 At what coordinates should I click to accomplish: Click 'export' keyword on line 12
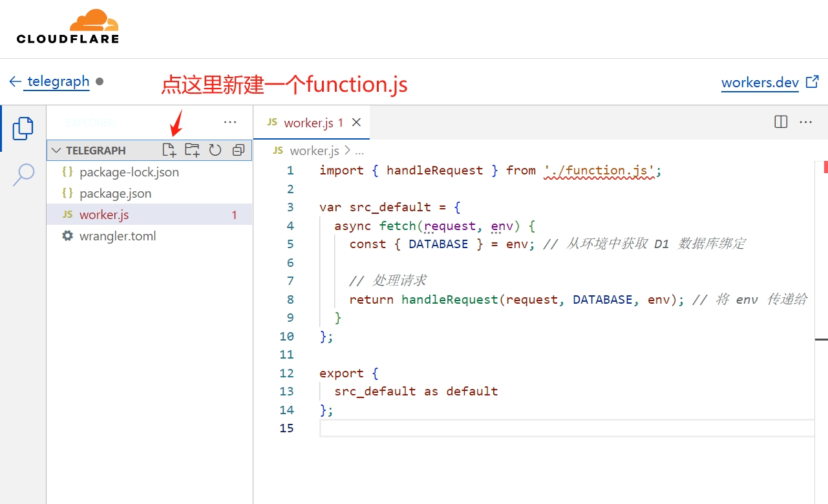[341, 373]
